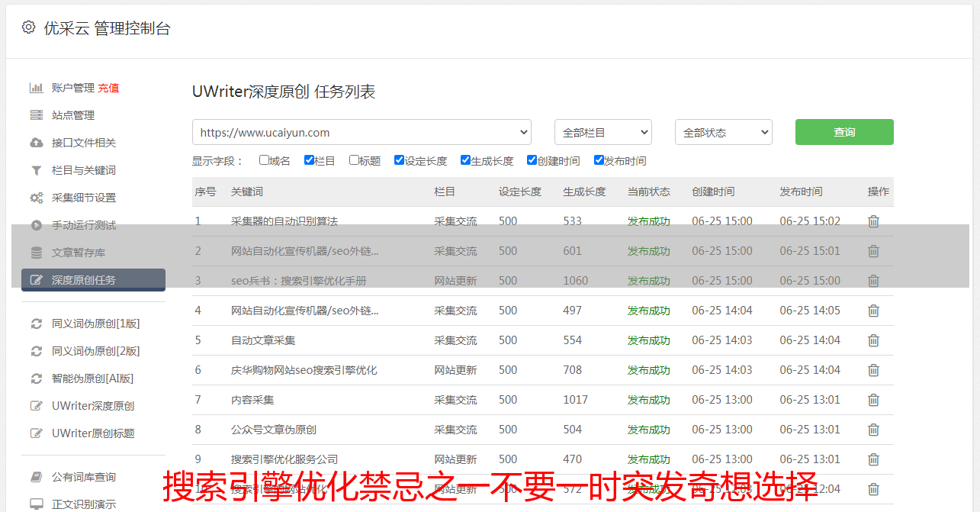
Task: Click the funnel icon for 栏目与关键词
Action: tap(36, 170)
